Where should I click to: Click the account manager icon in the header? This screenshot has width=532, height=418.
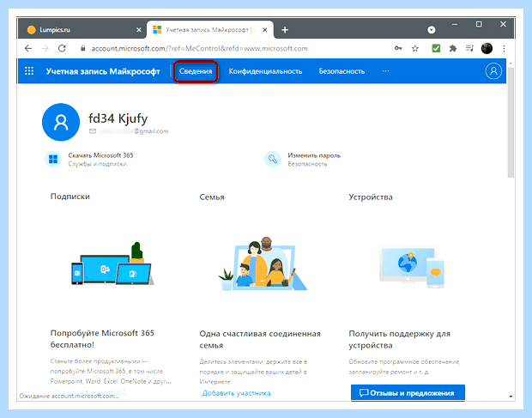tap(493, 71)
